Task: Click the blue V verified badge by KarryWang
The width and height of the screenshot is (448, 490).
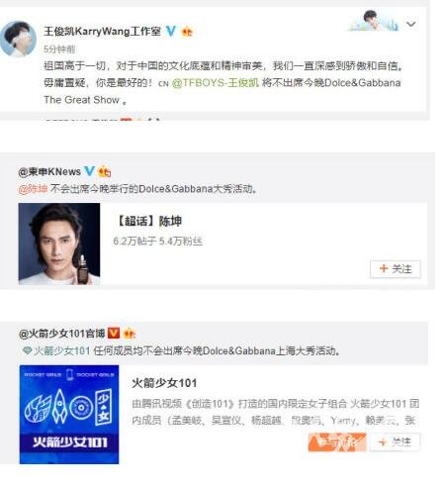Action: coord(171,31)
